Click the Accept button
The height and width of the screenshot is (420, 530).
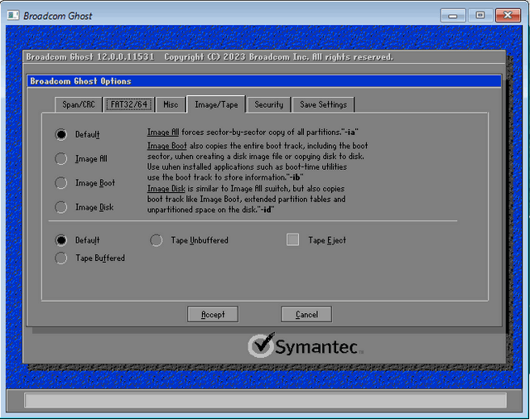pos(213,314)
